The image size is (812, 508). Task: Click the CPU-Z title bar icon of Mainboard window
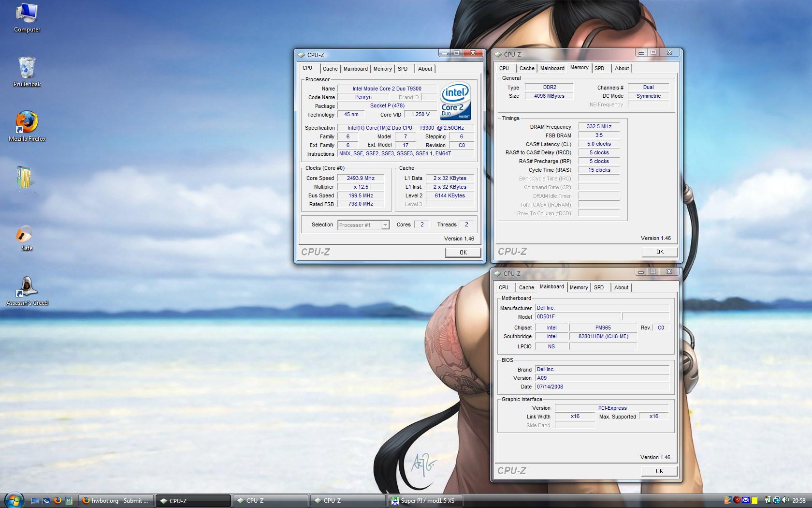coord(497,274)
